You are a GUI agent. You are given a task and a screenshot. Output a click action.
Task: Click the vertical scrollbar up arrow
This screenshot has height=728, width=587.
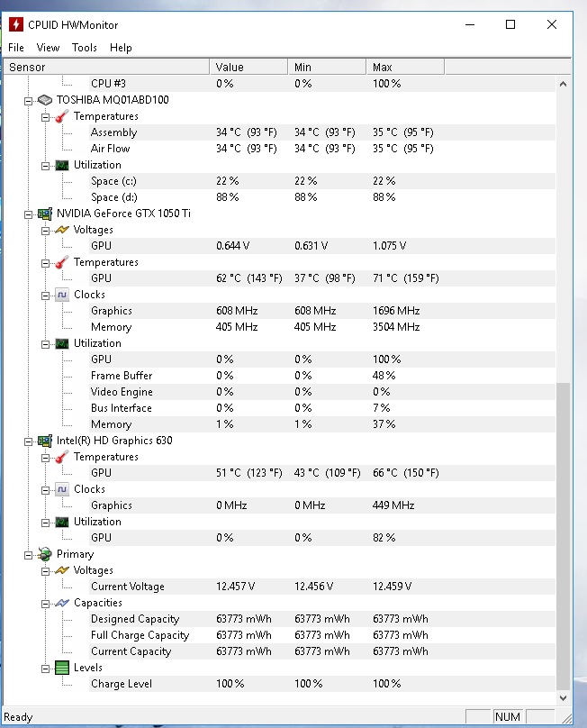564,84
